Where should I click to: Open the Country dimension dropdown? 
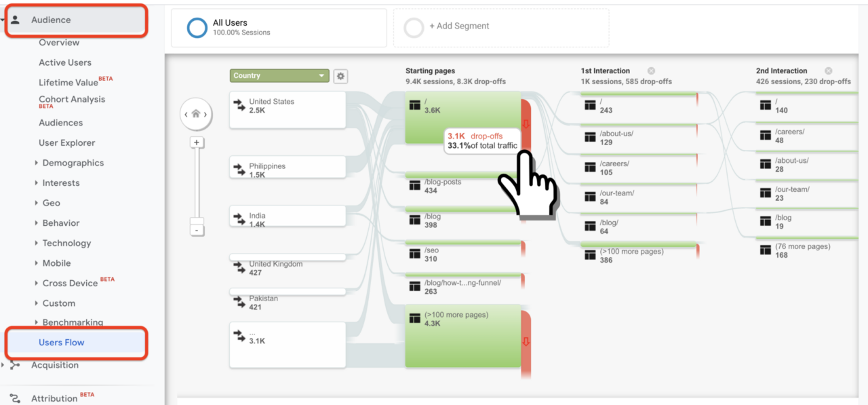tap(279, 76)
